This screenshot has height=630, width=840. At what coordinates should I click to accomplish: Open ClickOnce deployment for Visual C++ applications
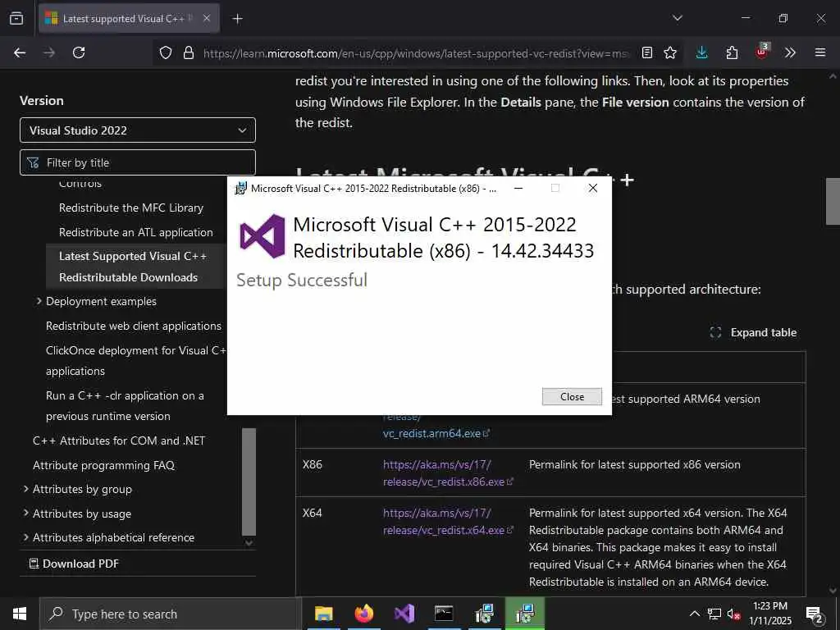[x=136, y=361]
